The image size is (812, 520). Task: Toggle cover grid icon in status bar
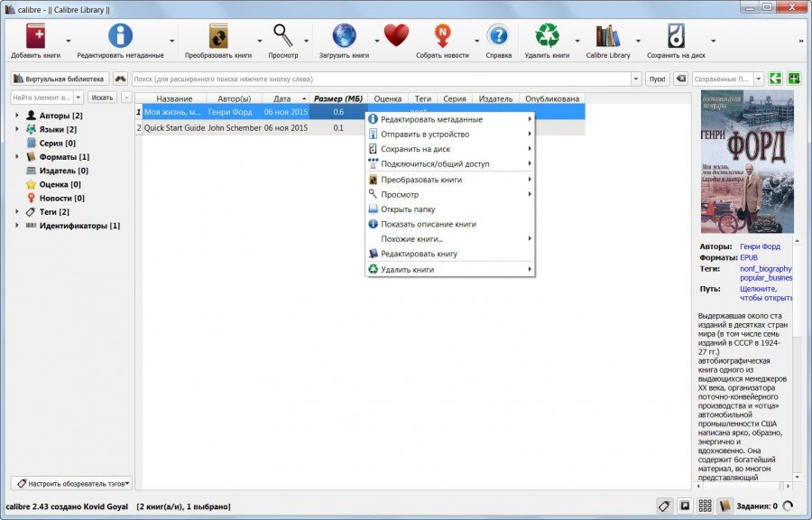705,506
